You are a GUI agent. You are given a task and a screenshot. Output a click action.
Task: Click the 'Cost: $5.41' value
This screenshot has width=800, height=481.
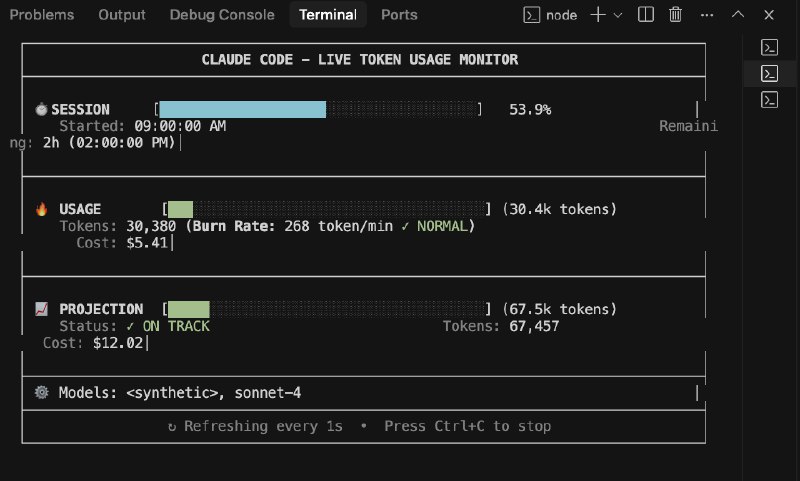[x=122, y=243]
